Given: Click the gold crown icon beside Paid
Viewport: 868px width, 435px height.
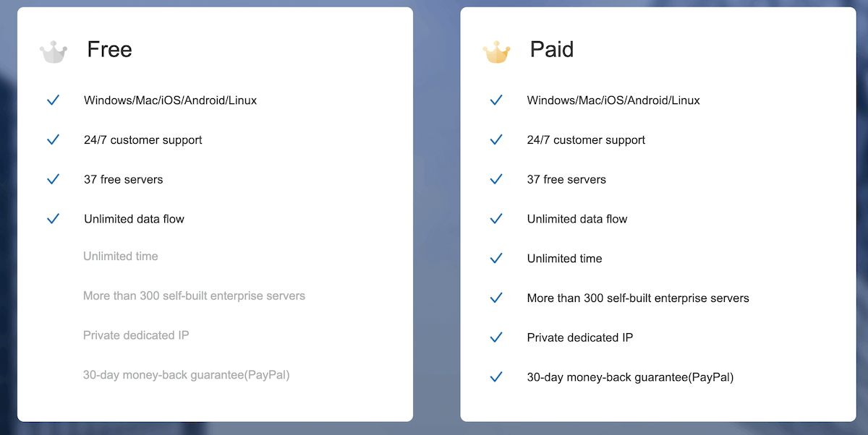Looking at the screenshot, I should click(496, 52).
